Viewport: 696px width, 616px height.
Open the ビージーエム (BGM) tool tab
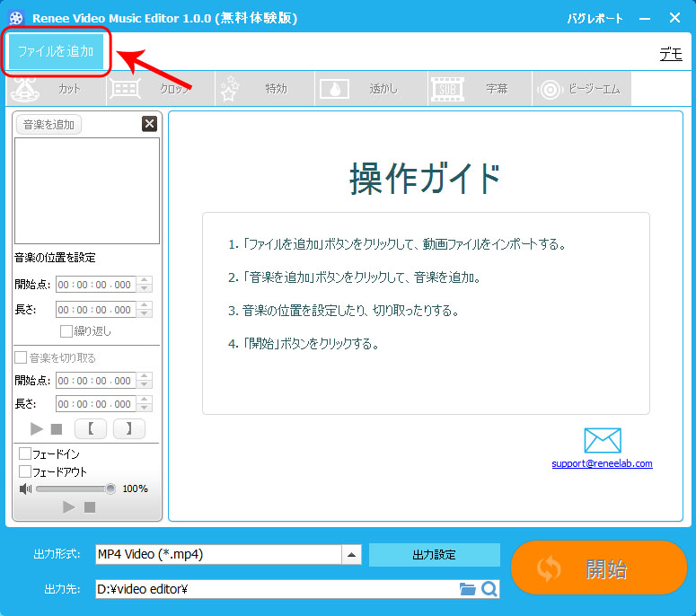pos(581,89)
